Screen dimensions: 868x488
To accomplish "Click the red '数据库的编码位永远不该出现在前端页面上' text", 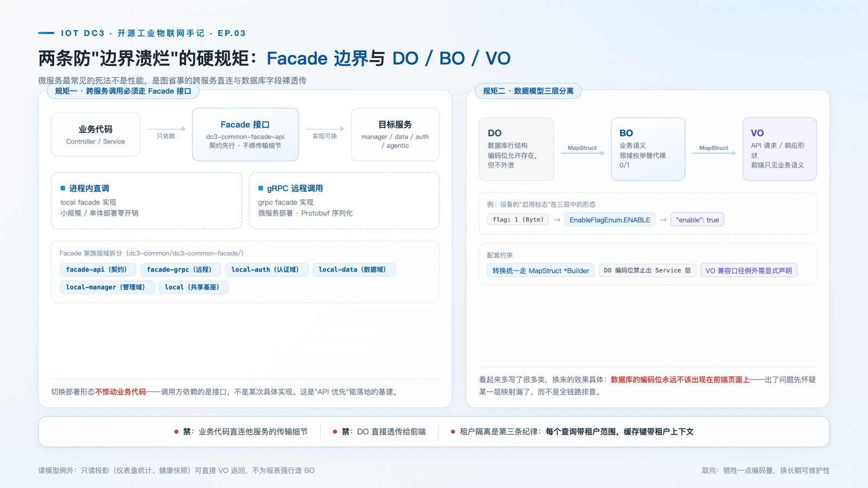I will [680, 380].
